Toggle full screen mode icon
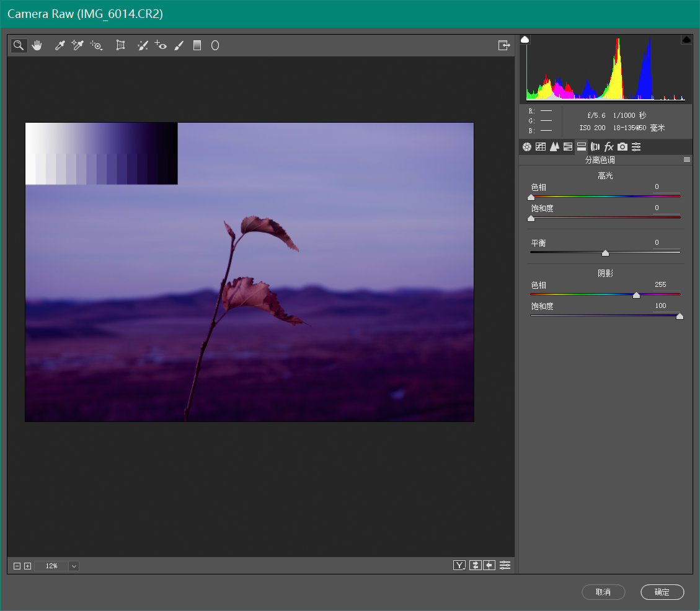The height and width of the screenshot is (611, 700). 504,45
